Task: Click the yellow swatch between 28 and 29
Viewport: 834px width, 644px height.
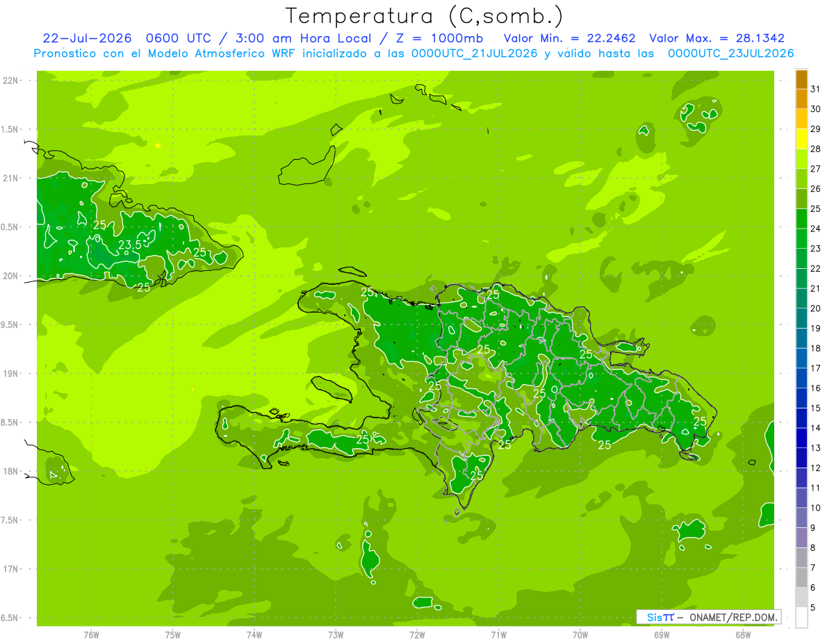Action: point(801,139)
